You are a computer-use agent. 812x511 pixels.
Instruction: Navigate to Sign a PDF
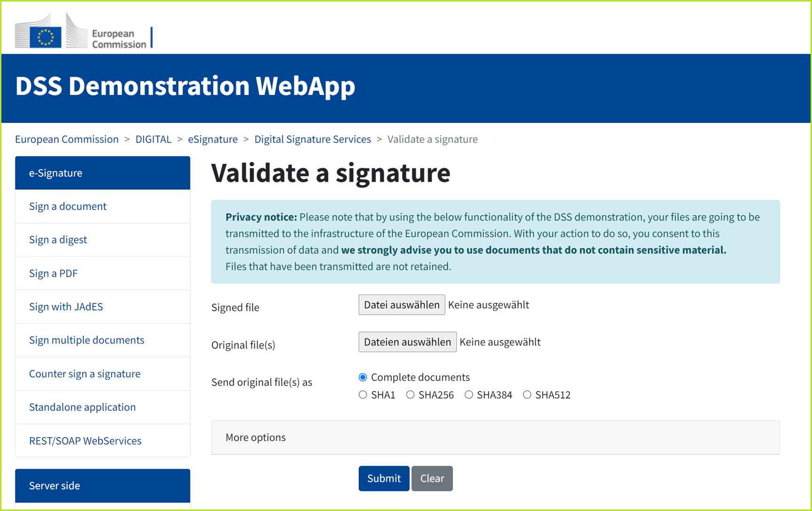click(53, 273)
